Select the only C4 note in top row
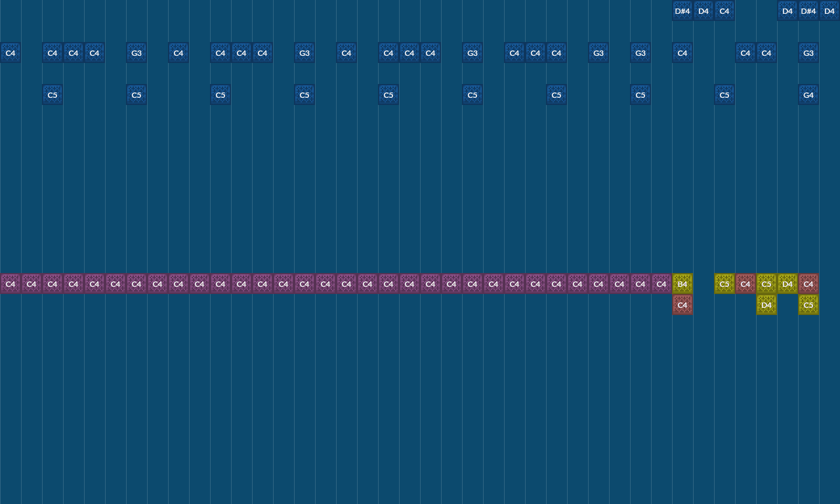This screenshot has height=504, width=840. [x=724, y=10]
